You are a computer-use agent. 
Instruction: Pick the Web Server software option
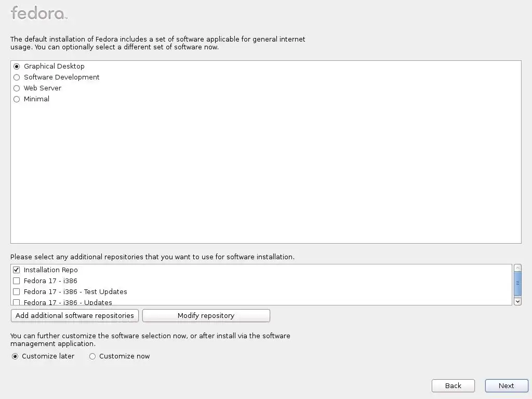[17, 88]
